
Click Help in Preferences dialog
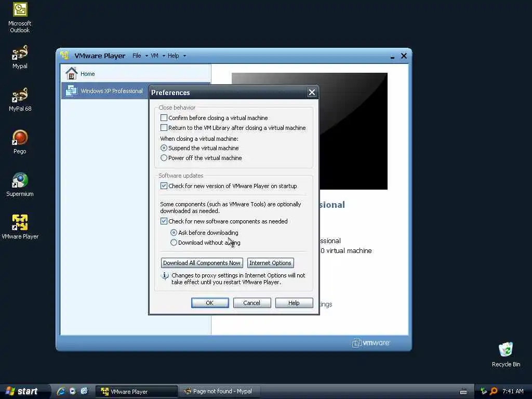(294, 303)
